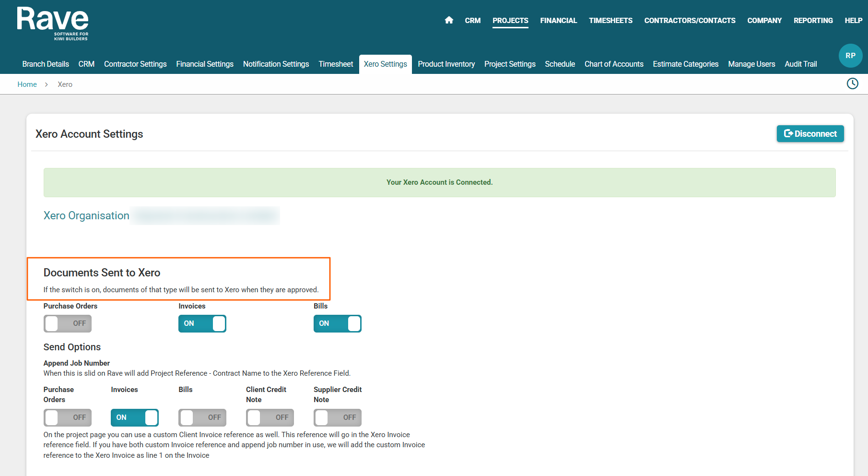Switch to the Manage Users tab
Screen dimensions: 868x476
click(x=751, y=64)
